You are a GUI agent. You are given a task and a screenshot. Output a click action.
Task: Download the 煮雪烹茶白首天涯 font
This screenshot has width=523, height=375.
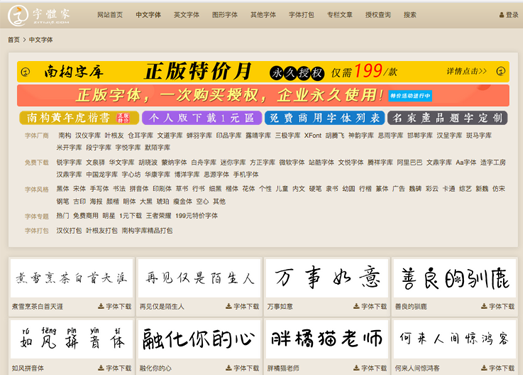click(115, 306)
